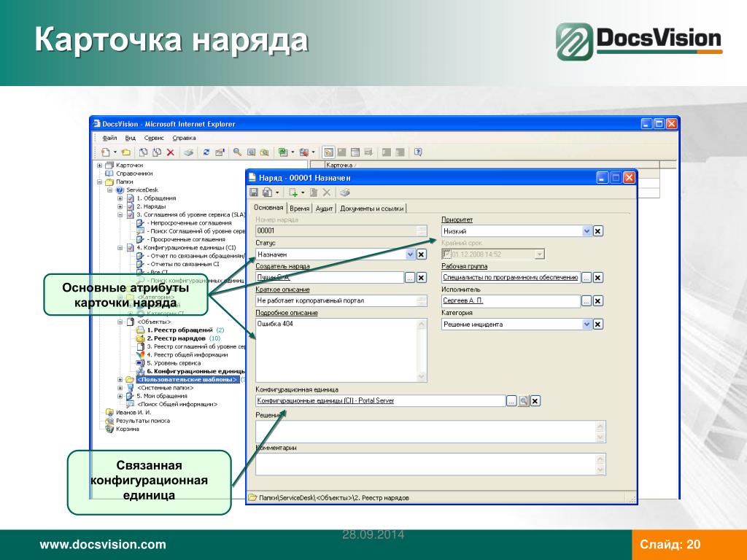The height and width of the screenshot is (560, 747).
Task: Click the magnifying glass search icon in main toolbar
Action: [x=237, y=152]
